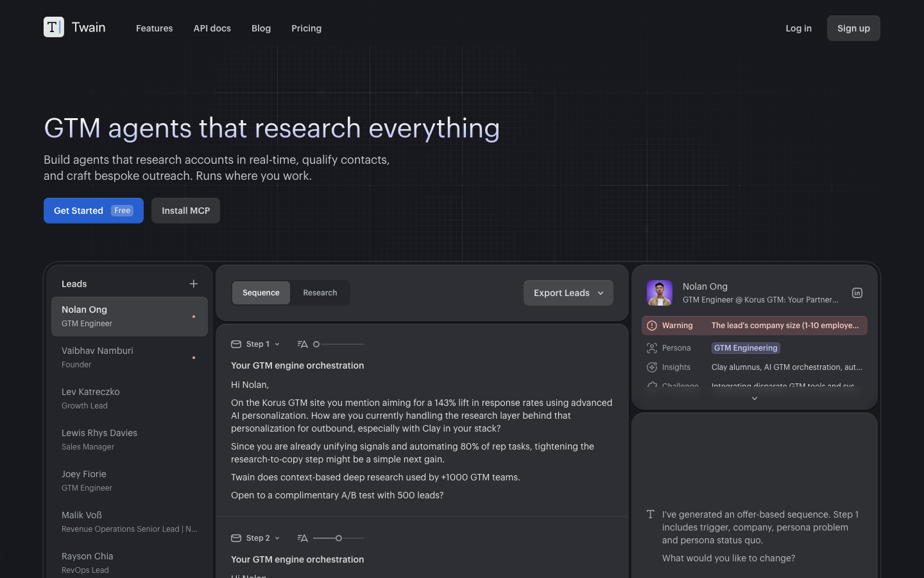924x578 pixels.
Task: Add a new lead with plus icon
Action: (194, 284)
